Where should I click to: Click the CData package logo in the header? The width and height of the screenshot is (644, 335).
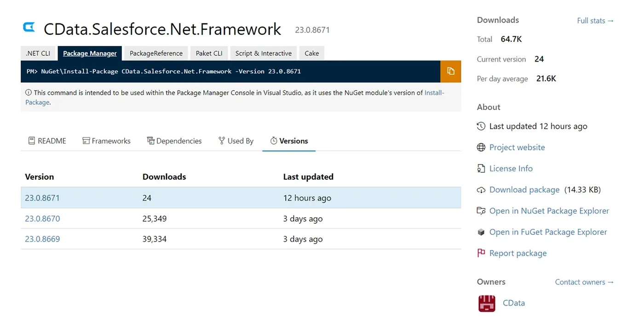tap(29, 27)
